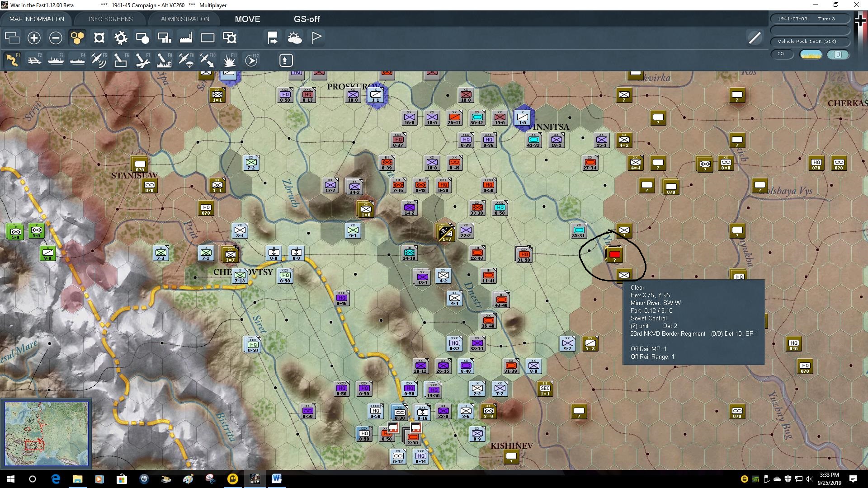Screen dimensions: 868x488
Task: Click the diagonal line button near date panel
Action: 755,38
